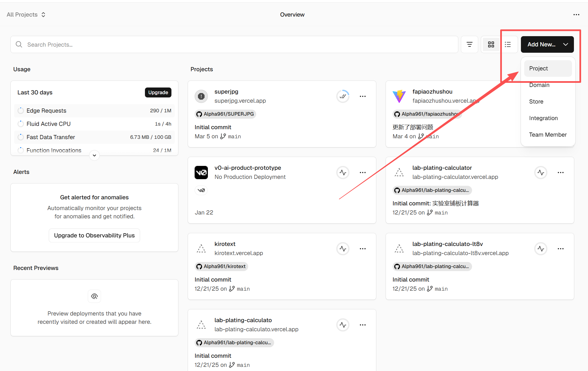
Task: Choose Team Member menu entry
Action: 548,135
